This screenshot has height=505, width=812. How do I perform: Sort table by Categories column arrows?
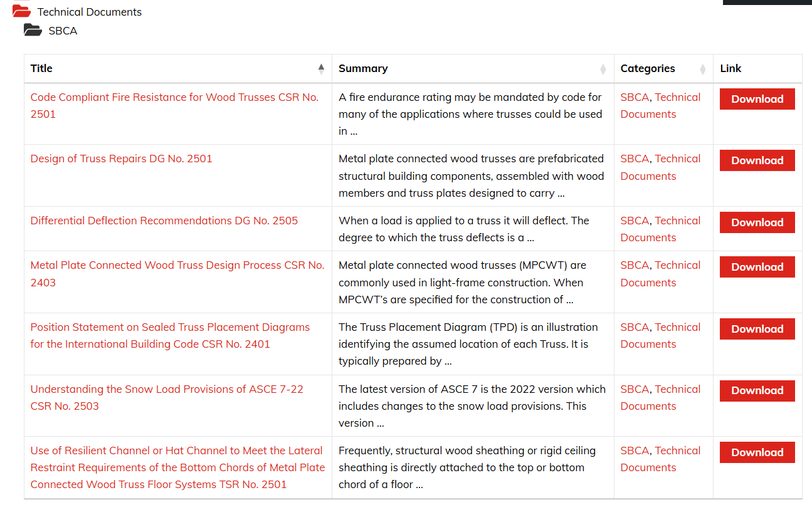702,69
